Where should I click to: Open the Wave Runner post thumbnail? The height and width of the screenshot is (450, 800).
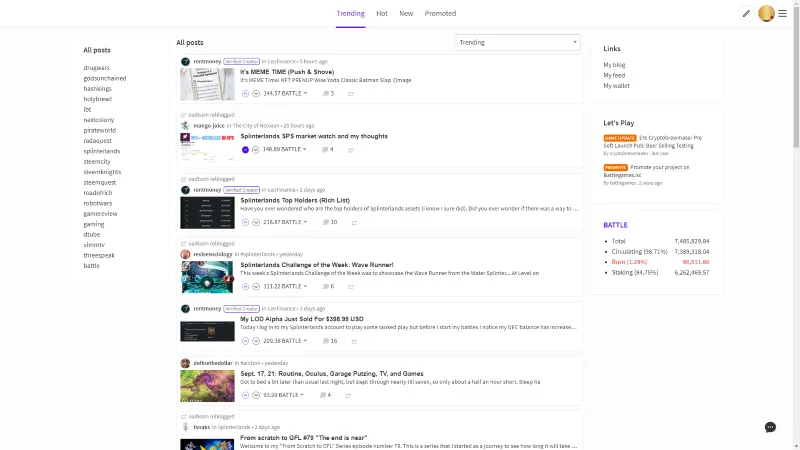pyautogui.click(x=207, y=277)
